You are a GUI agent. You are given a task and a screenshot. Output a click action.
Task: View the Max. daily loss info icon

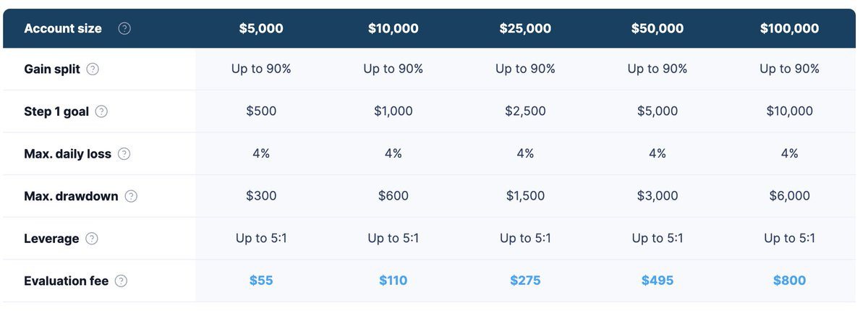coord(124,154)
